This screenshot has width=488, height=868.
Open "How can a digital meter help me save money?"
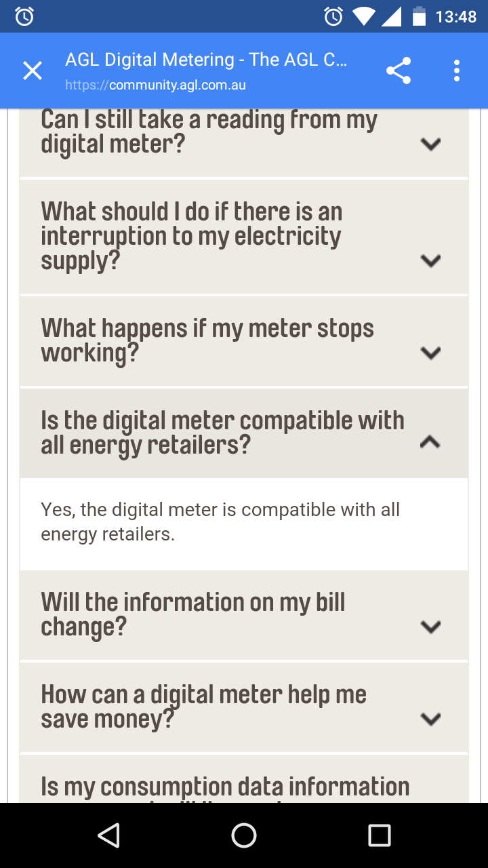pos(203,707)
